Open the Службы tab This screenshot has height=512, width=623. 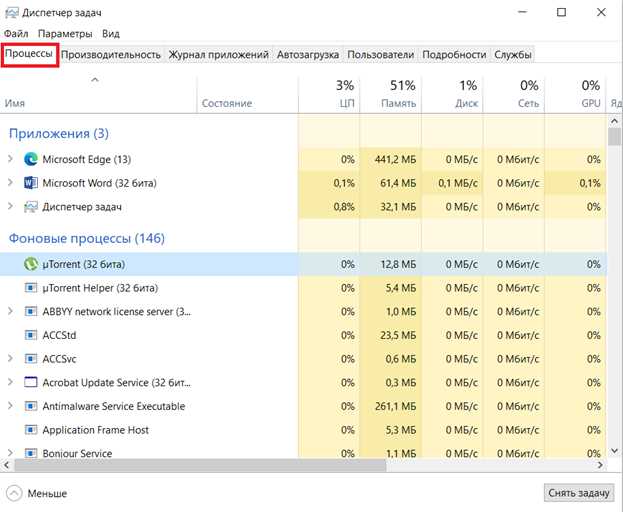pyautogui.click(x=513, y=55)
